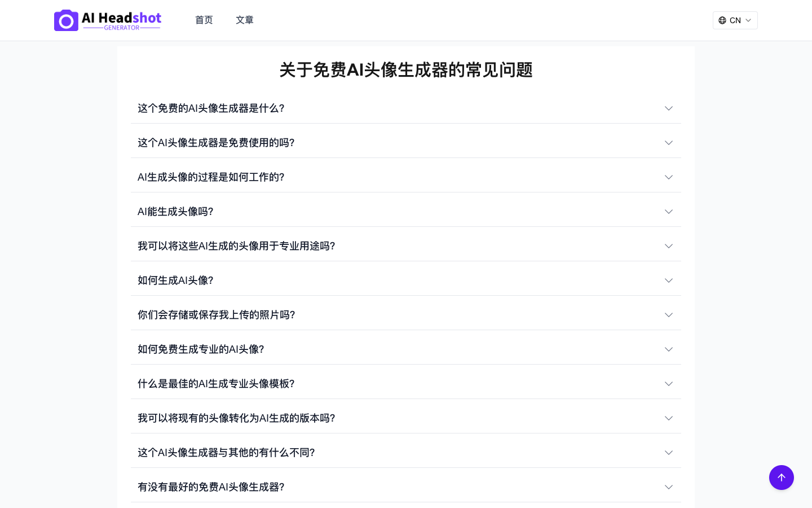Expand chevron for 这个AI头像生成器是免费使用的吗

[x=668, y=143]
